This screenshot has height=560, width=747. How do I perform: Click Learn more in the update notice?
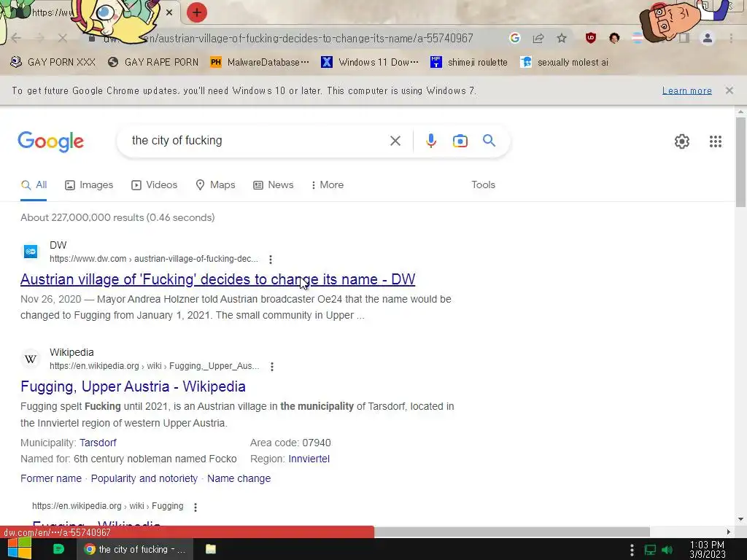click(x=686, y=90)
